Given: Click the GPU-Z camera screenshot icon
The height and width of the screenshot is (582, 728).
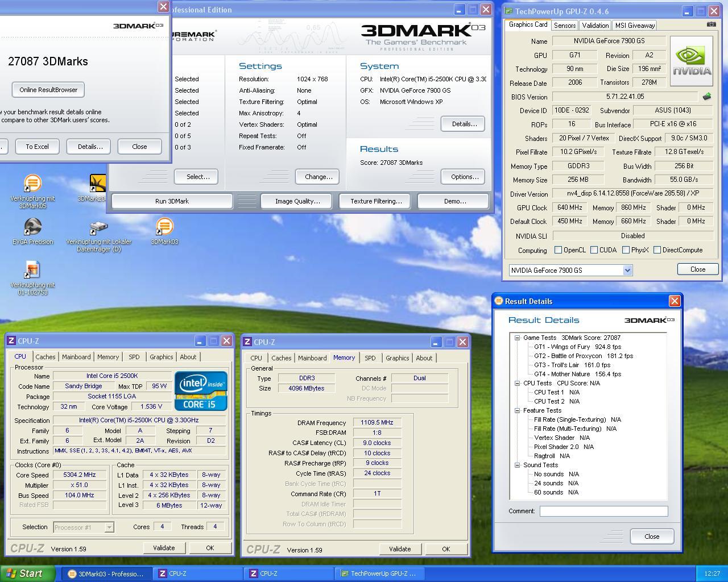Looking at the screenshot, I should click(x=711, y=24).
